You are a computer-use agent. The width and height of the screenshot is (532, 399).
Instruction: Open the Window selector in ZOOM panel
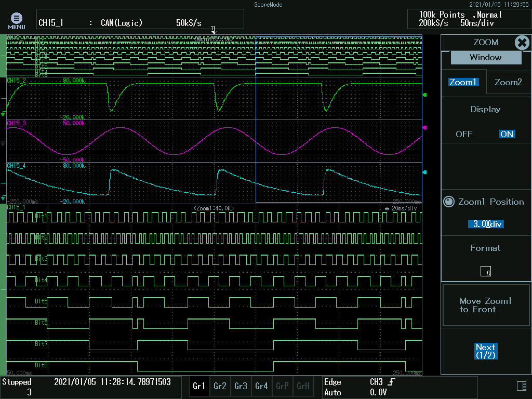point(485,58)
